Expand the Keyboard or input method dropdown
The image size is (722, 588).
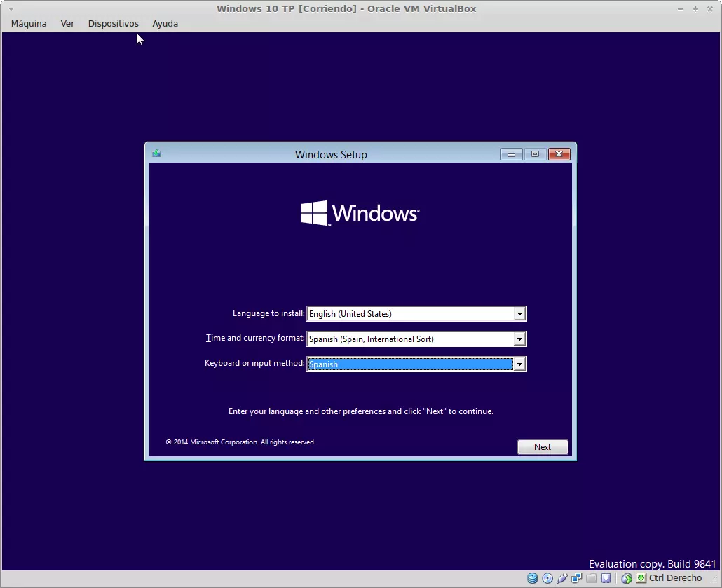point(519,364)
